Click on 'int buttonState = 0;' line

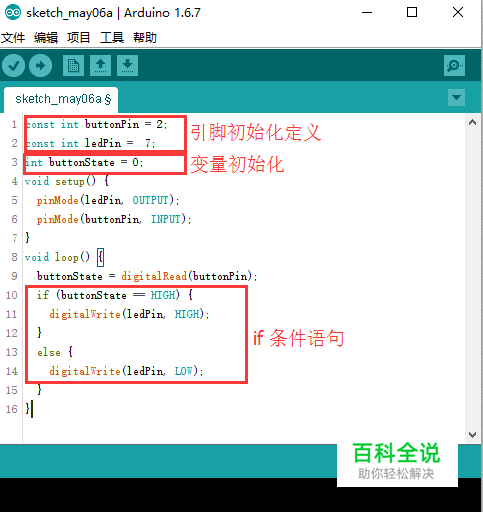(x=84, y=163)
